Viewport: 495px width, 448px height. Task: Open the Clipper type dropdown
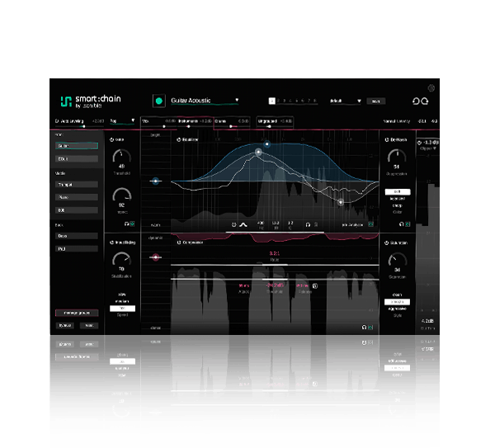pyautogui.click(x=427, y=149)
